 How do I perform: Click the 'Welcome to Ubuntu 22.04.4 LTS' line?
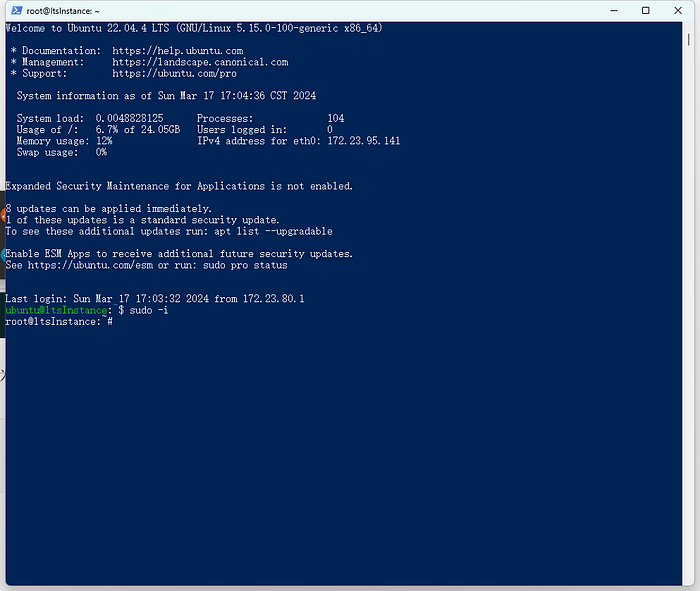pos(194,28)
